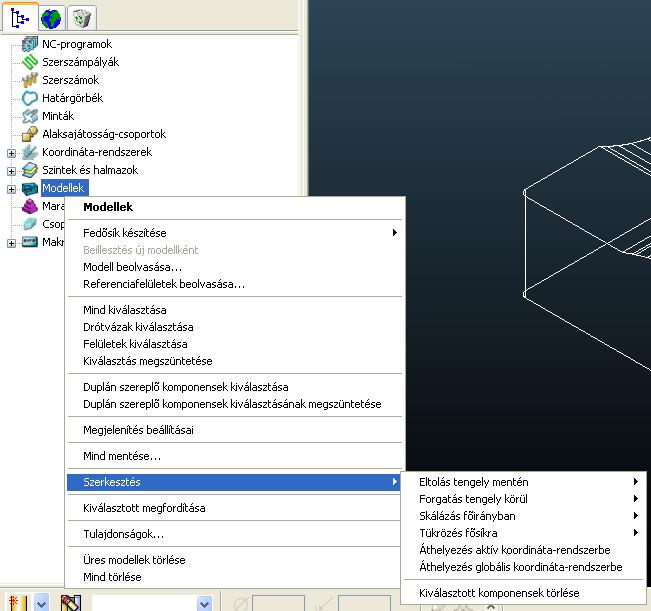Click the NC-programok icon
This screenshot has width=651, height=611.
pos(29,44)
